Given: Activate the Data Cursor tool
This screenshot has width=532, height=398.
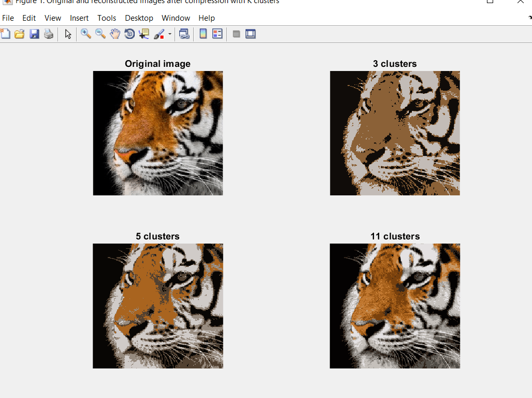Looking at the screenshot, I should coord(144,34).
